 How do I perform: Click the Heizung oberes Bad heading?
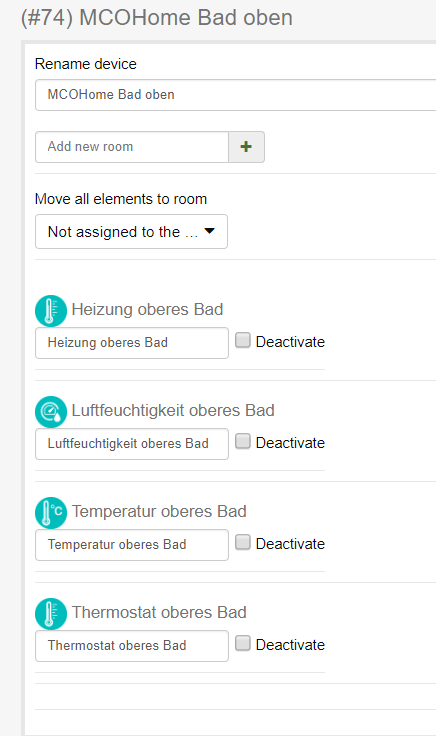click(x=147, y=310)
